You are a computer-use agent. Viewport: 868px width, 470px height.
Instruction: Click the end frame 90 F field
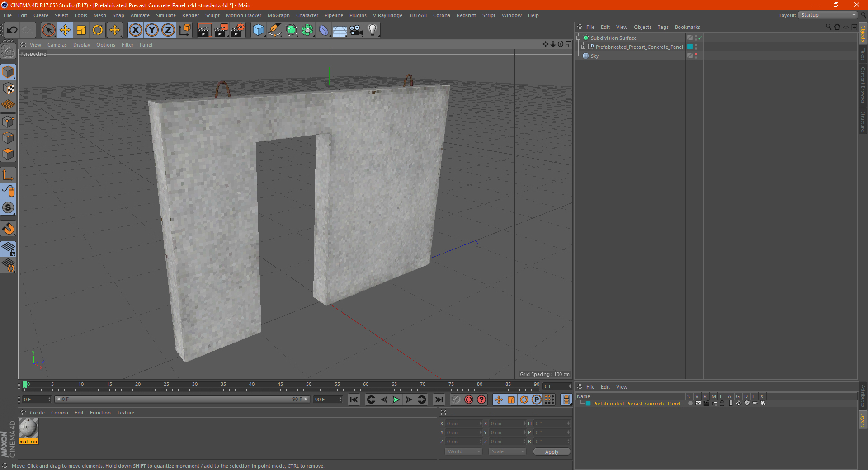point(328,399)
